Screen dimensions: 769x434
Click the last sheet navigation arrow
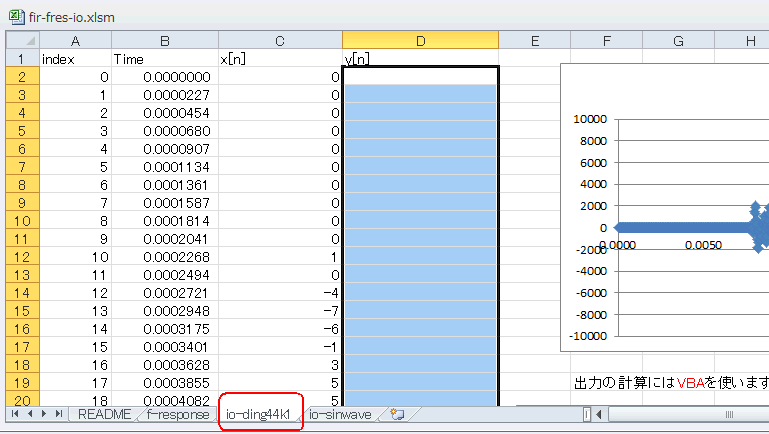click(59, 414)
